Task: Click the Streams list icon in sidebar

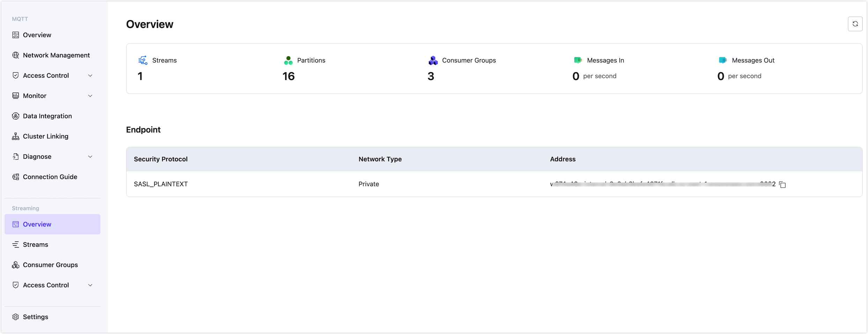Action: pos(16,245)
